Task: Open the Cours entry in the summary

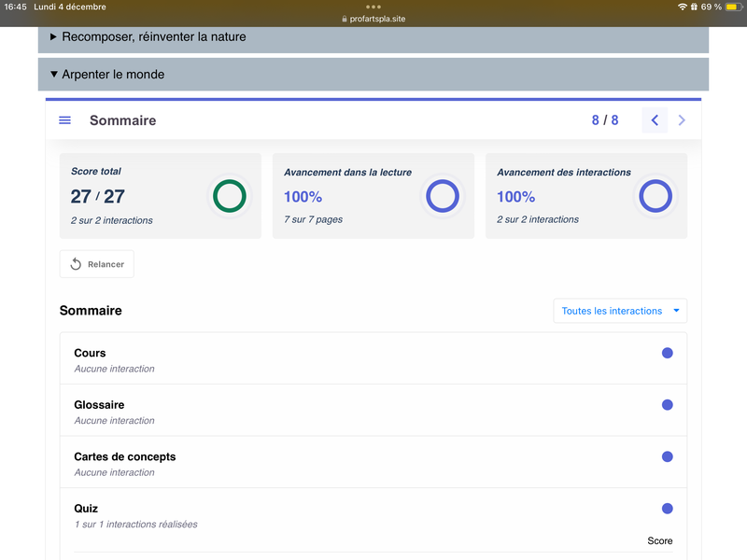Action: (91, 353)
